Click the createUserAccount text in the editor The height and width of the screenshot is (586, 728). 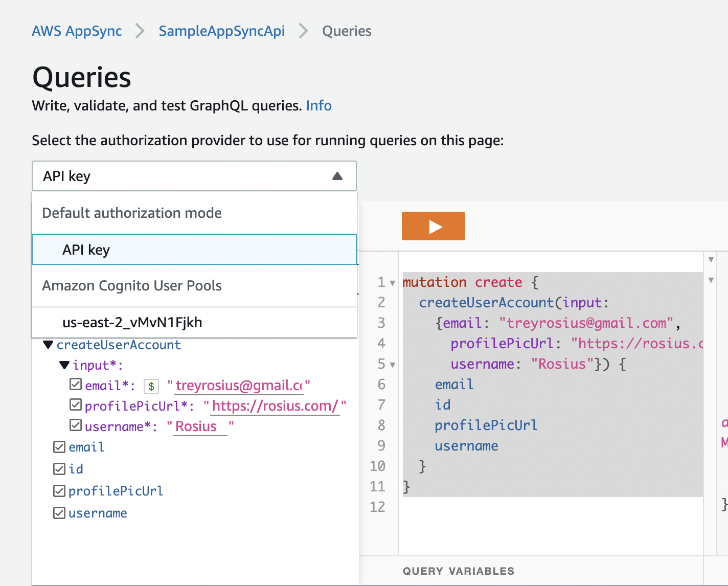[x=486, y=303]
